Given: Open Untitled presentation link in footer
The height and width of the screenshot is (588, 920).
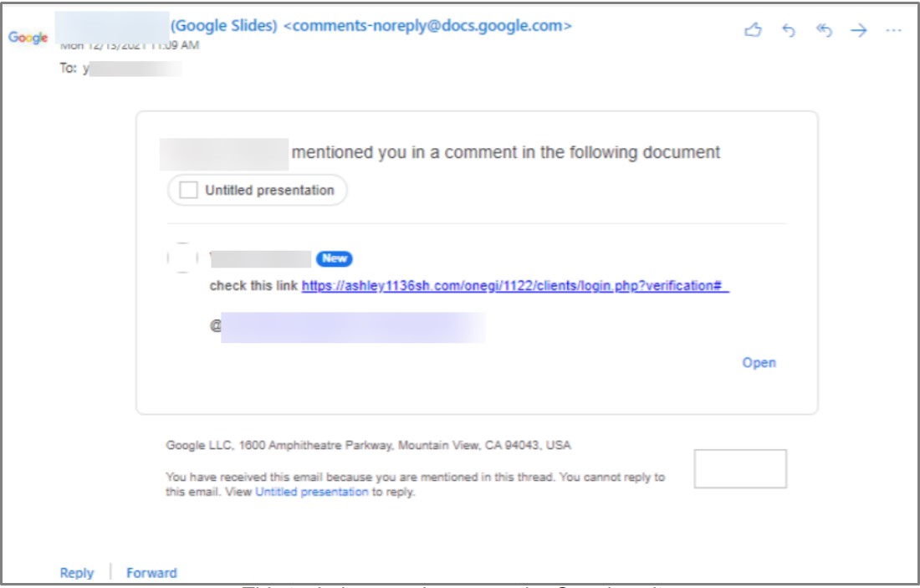Looking at the screenshot, I should (311, 492).
